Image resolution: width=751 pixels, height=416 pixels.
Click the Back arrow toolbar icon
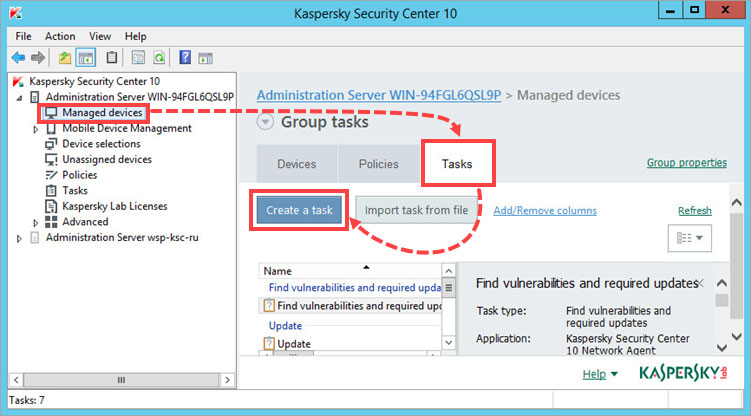18,58
